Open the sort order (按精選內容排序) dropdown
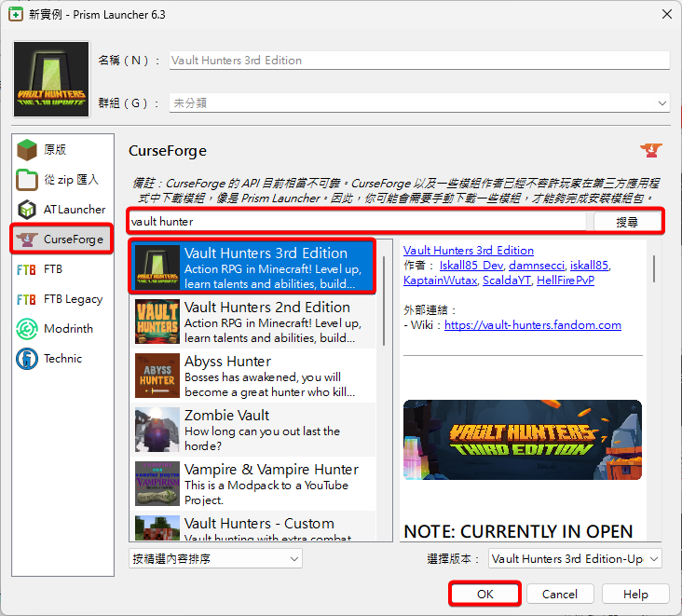This screenshot has height=616, width=682. [215, 558]
